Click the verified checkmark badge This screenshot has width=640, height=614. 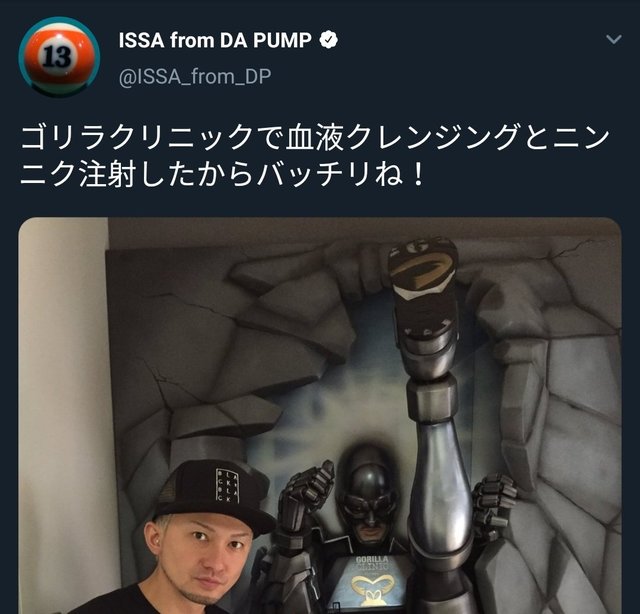(329, 40)
